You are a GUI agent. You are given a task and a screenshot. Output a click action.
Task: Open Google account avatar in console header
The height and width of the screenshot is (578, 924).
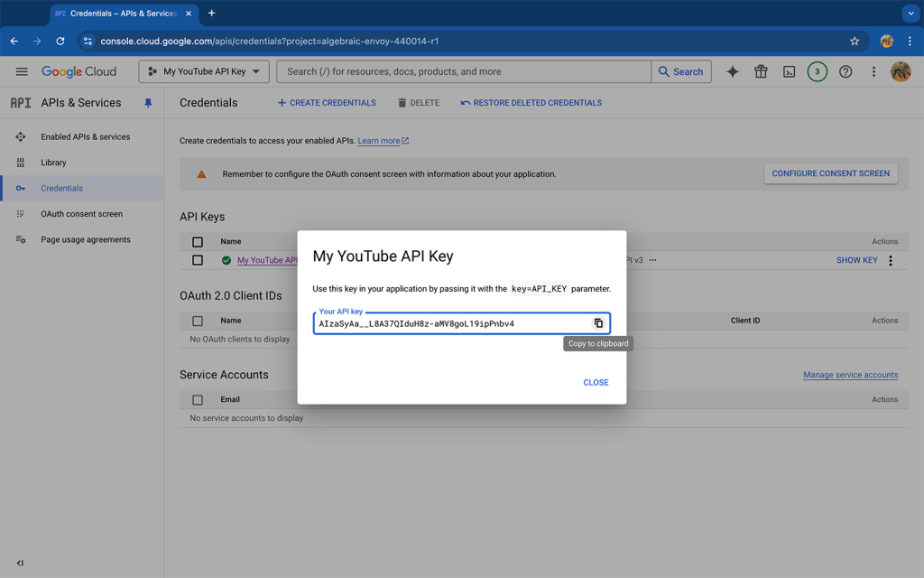tap(901, 71)
